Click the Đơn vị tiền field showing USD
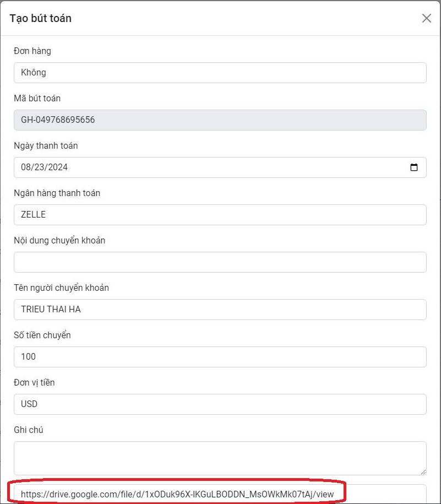 click(x=220, y=404)
